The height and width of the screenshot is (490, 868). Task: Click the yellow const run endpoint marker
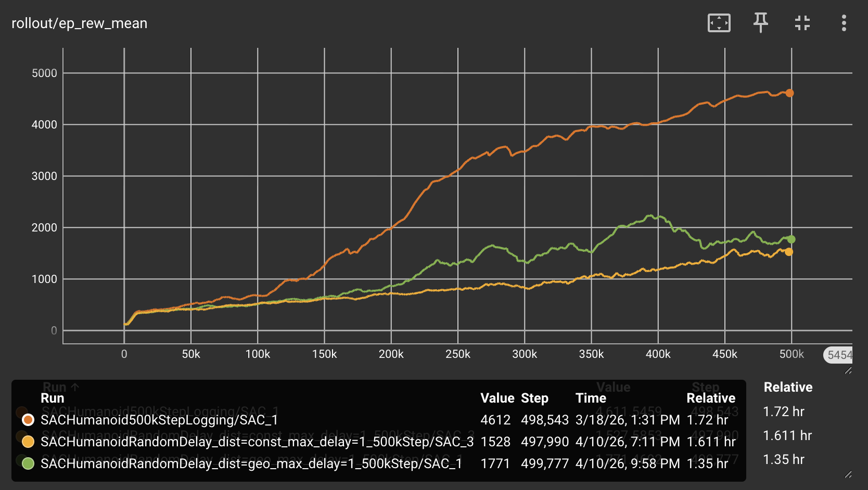(x=789, y=252)
